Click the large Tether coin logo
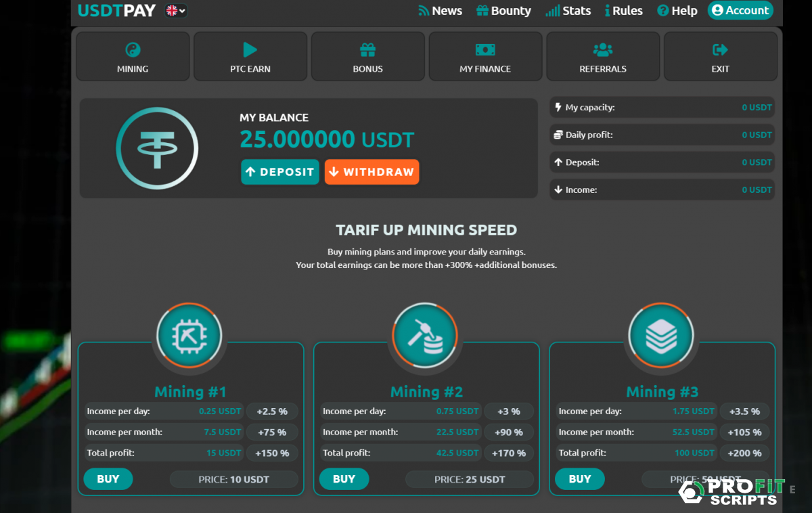 pyautogui.click(x=157, y=148)
